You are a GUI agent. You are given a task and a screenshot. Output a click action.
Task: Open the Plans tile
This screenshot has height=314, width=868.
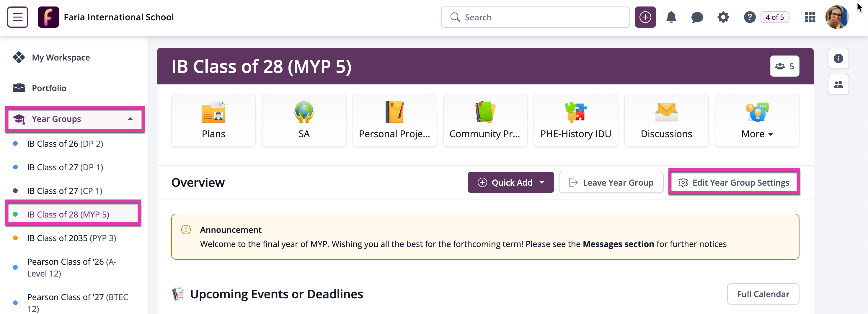point(213,120)
